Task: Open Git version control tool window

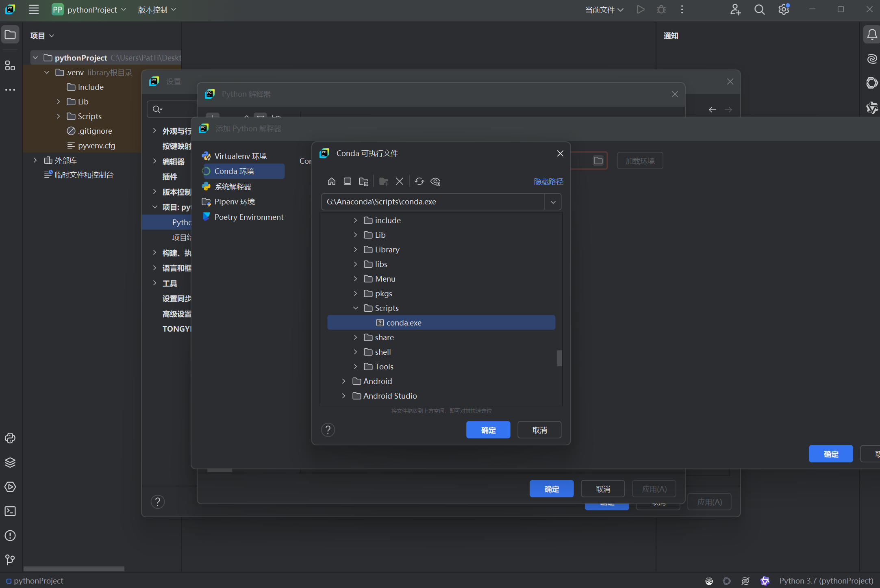Action: (10, 560)
